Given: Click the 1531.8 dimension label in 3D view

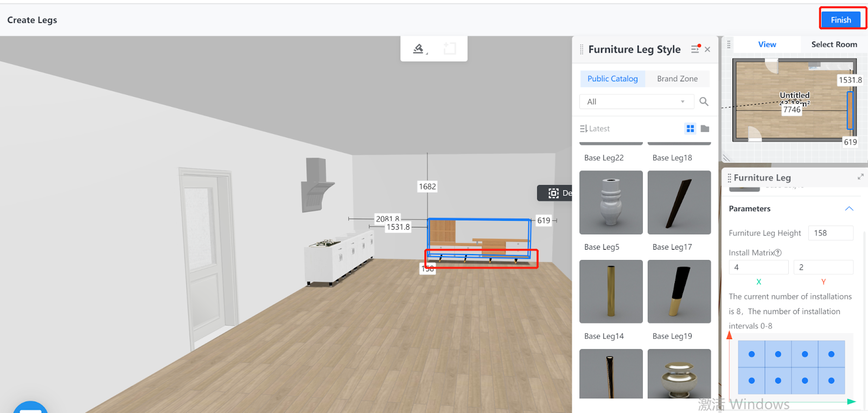Looking at the screenshot, I should click(x=398, y=227).
